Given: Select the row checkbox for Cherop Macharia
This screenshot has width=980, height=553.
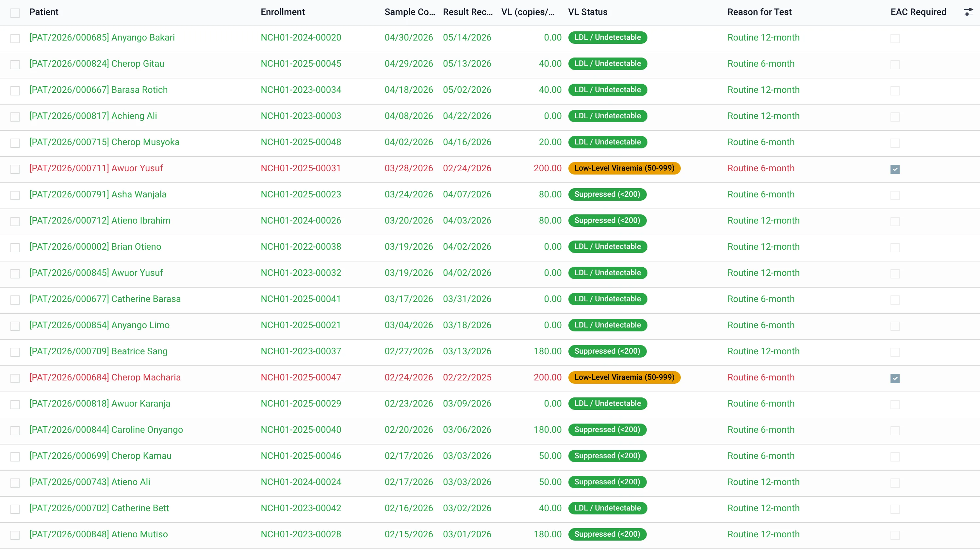Looking at the screenshot, I should [15, 378].
